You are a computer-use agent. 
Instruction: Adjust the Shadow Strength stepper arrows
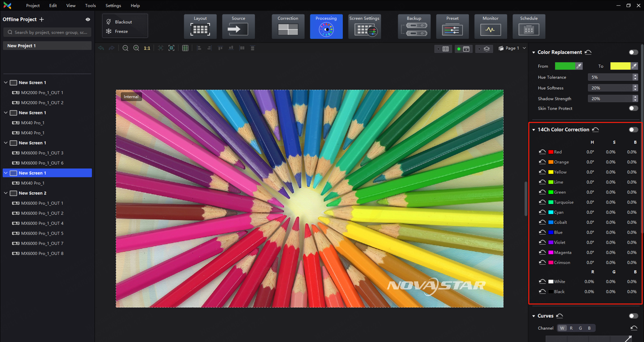coord(635,98)
